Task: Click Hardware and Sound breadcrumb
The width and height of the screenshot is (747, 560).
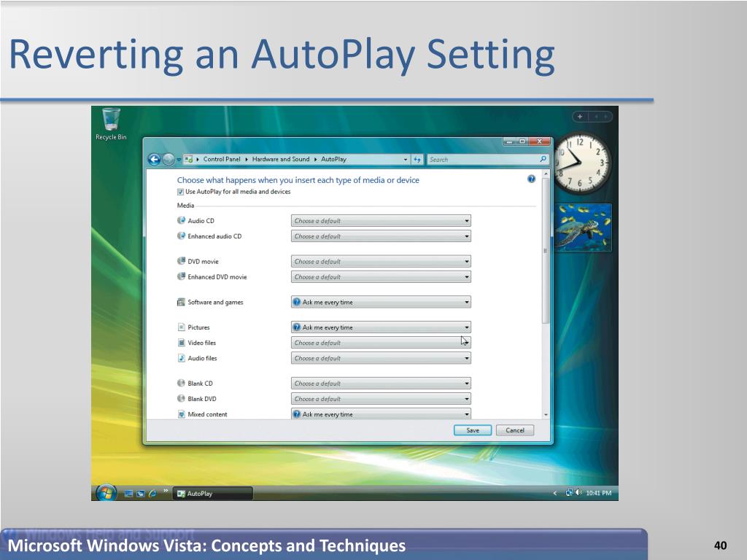Action: pyautogui.click(x=281, y=159)
